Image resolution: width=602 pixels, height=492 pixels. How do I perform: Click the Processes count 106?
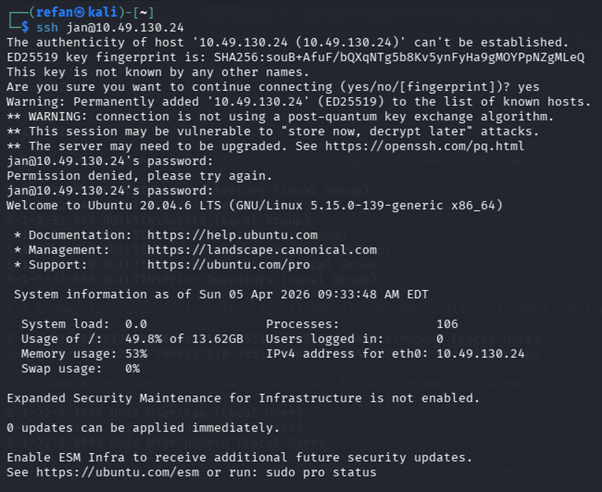(x=448, y=324)
